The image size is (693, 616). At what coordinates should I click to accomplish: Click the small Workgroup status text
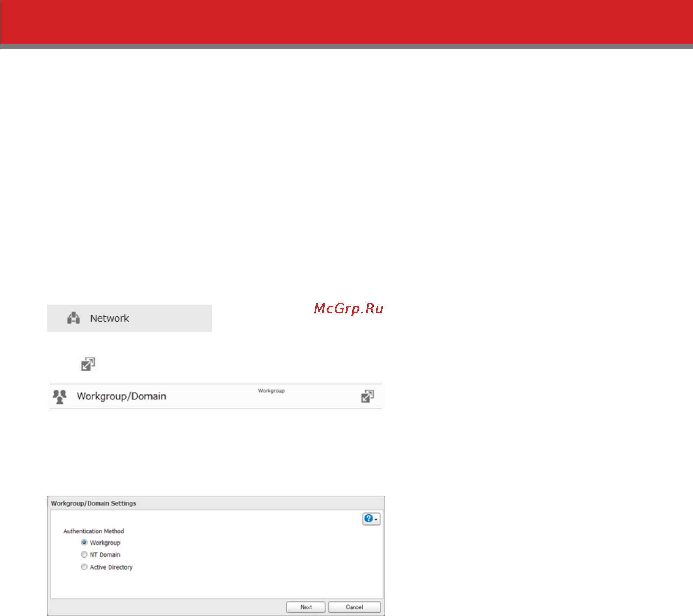tap(271, 391)
